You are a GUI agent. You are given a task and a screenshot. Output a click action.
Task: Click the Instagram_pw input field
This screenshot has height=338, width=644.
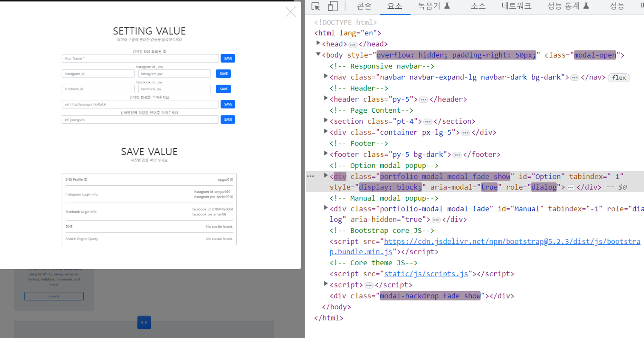tap(174, 74)
